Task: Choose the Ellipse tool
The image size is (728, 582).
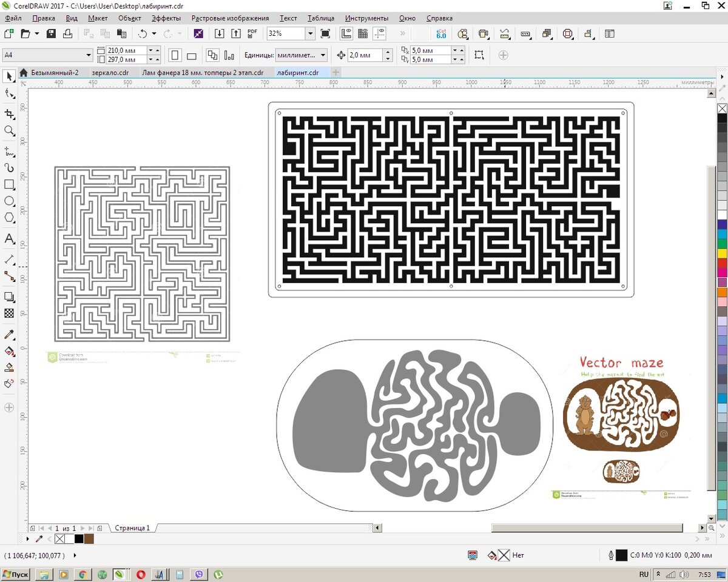Action: click(x=9, y=201)
